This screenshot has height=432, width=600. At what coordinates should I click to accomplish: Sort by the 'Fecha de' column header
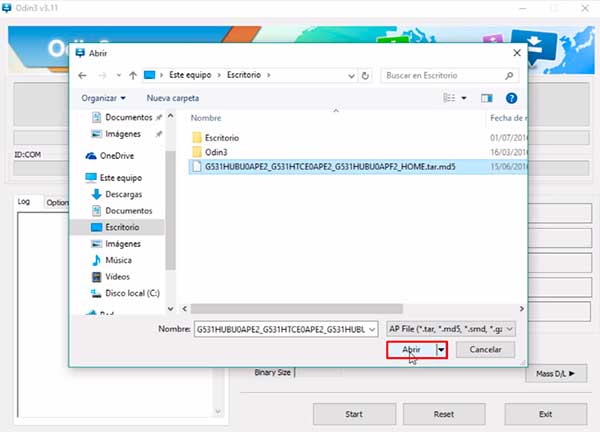(507, 118)
